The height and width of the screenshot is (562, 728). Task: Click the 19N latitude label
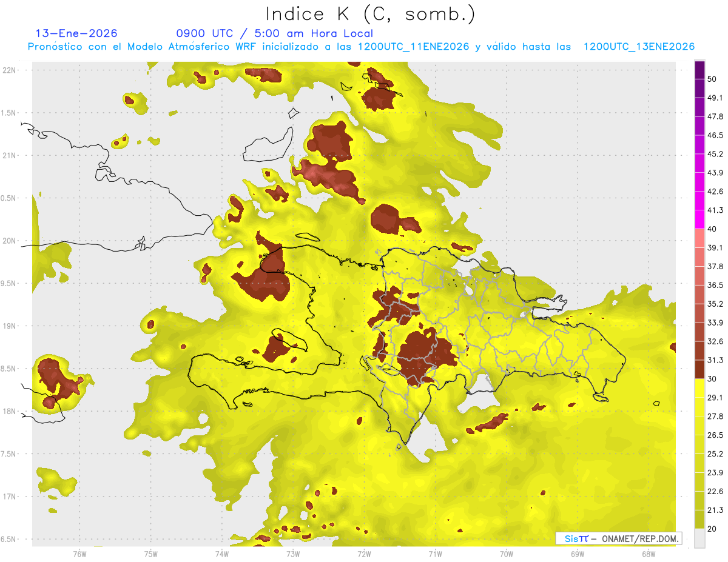(x=10, y=326)
